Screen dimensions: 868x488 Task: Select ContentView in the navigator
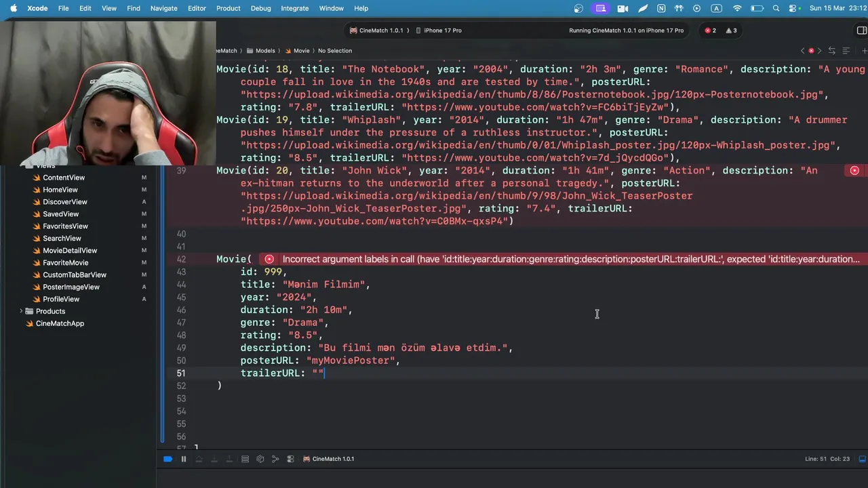pyautogui.click(x=64, y=178)
